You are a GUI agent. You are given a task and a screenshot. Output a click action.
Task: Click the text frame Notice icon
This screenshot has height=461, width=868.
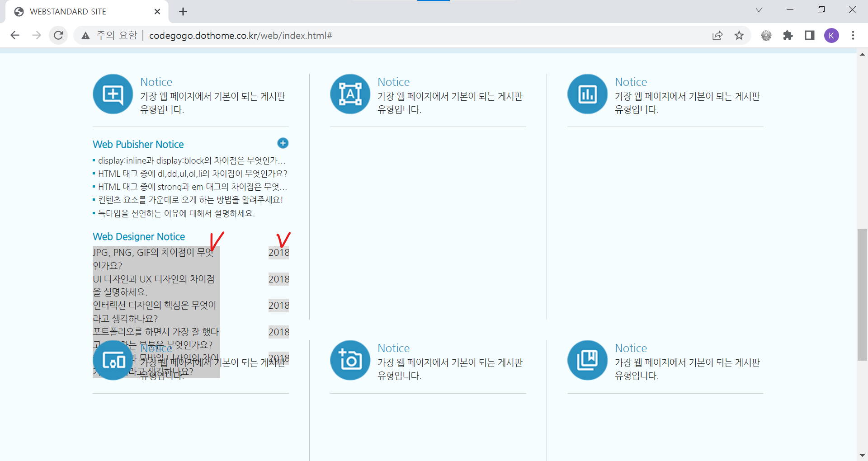tap(350, 94)
